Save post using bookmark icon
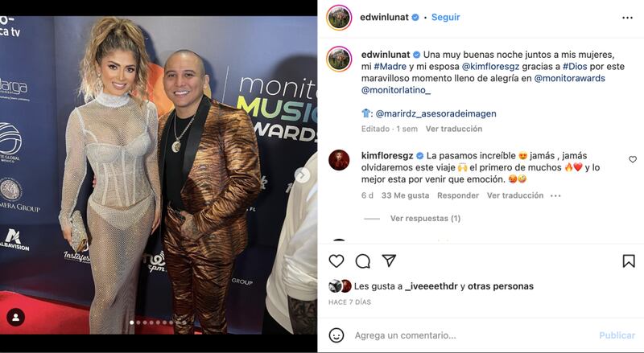This screenshot has width=644, height=353. point(629,261)
